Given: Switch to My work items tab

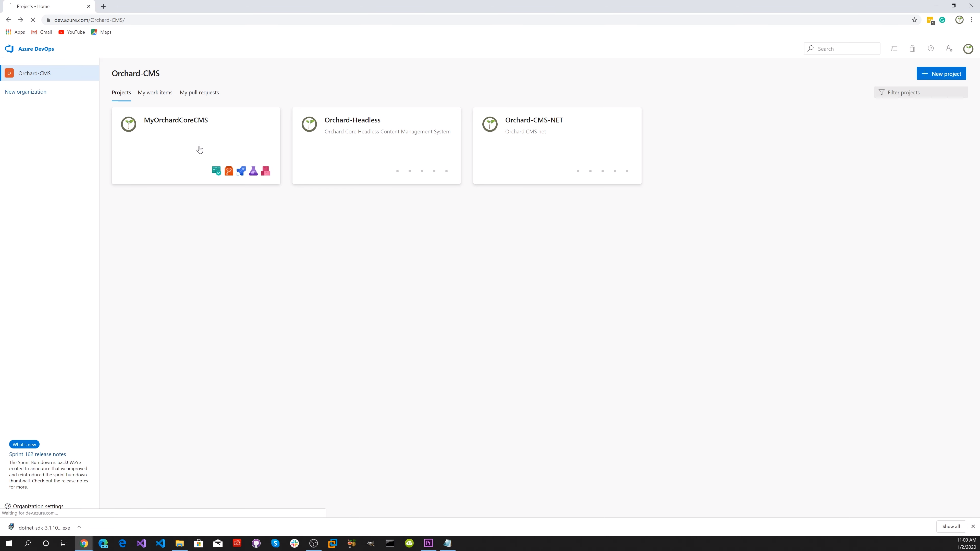Looking at the screenshot, I should [155, 92].
